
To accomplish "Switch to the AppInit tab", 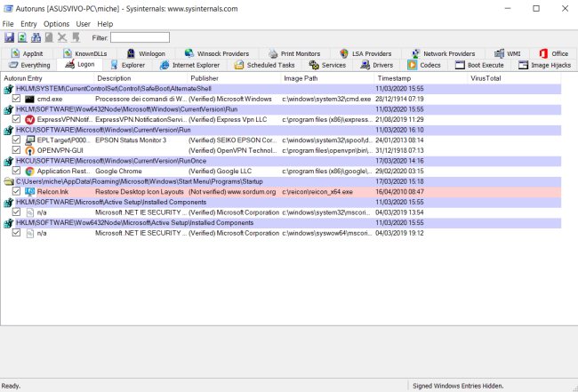I will click(27, 54).
